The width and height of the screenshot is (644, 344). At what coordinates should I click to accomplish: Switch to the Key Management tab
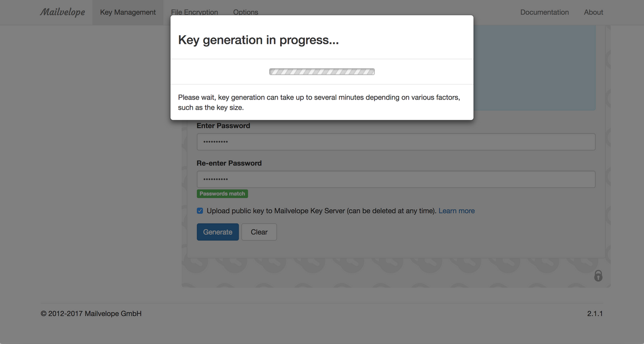pos(128,12)
